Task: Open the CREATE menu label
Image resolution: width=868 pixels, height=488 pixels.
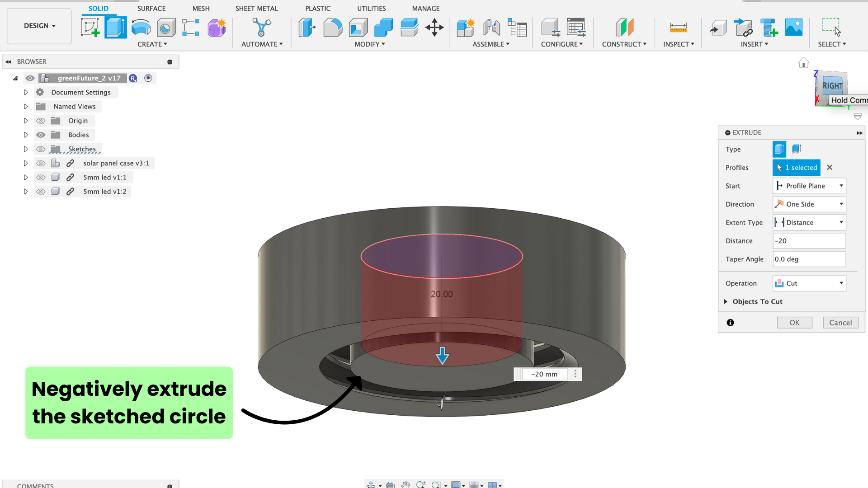Action: [152, 44]
